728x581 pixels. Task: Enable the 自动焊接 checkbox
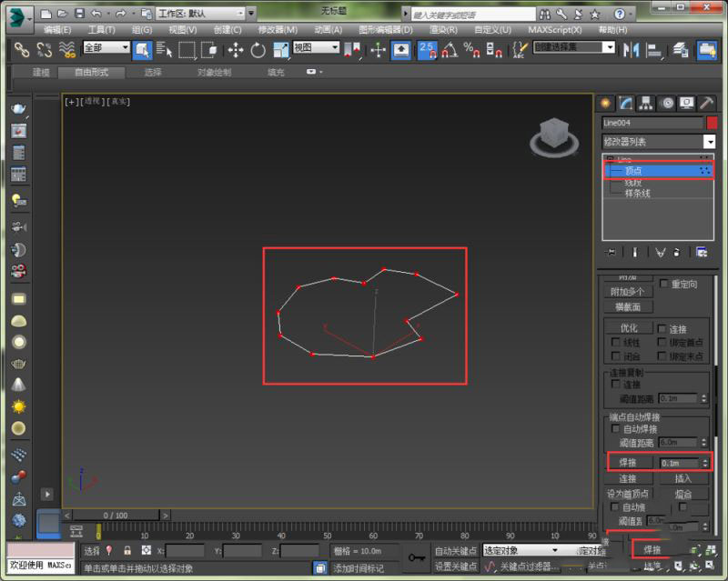[617, 428]
